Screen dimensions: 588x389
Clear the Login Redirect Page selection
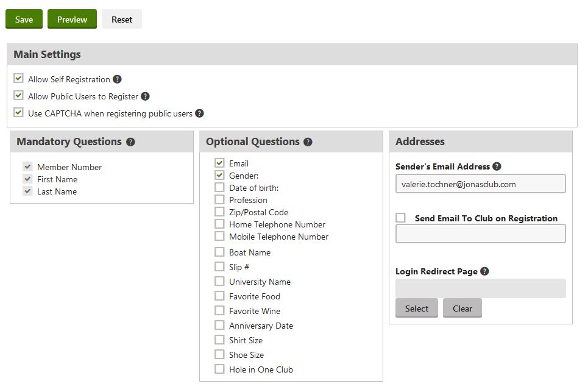(462, 308)
